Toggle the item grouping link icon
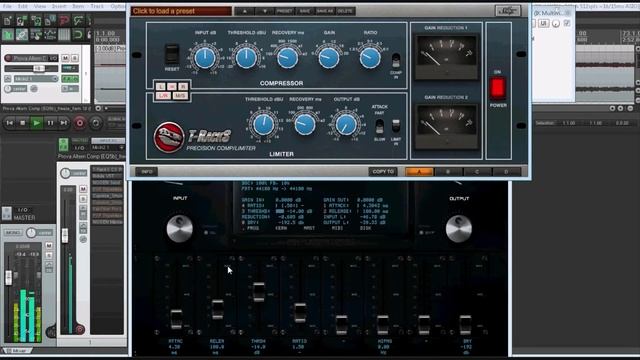640x360 pixels. 22,35
